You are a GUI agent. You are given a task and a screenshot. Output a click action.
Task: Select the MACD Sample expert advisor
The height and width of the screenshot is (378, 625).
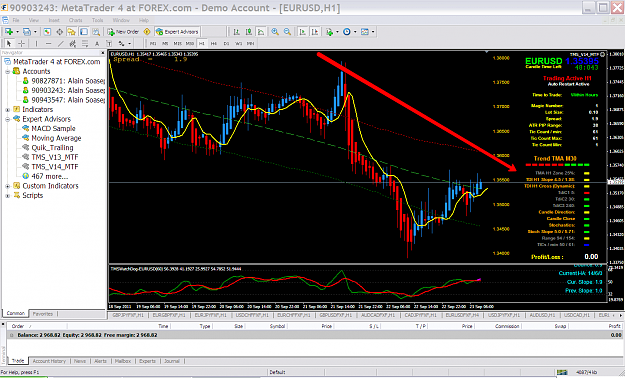click(53, 128)
